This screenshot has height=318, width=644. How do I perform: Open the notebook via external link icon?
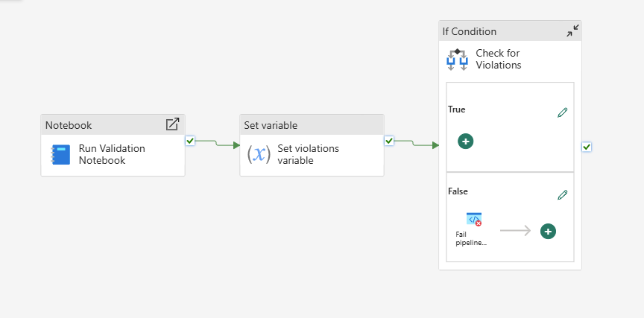tap(172, 124)
